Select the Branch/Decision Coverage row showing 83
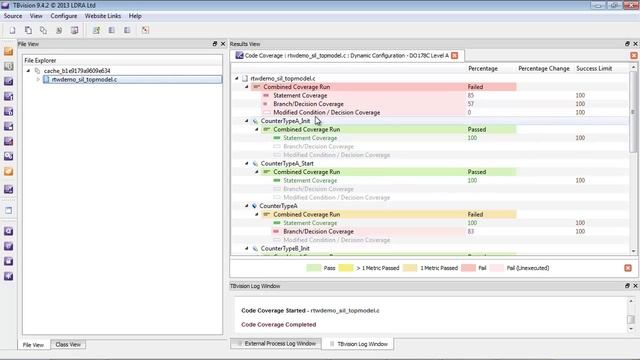Viewport: 640px width, 360px height. [x=430, y=231]
